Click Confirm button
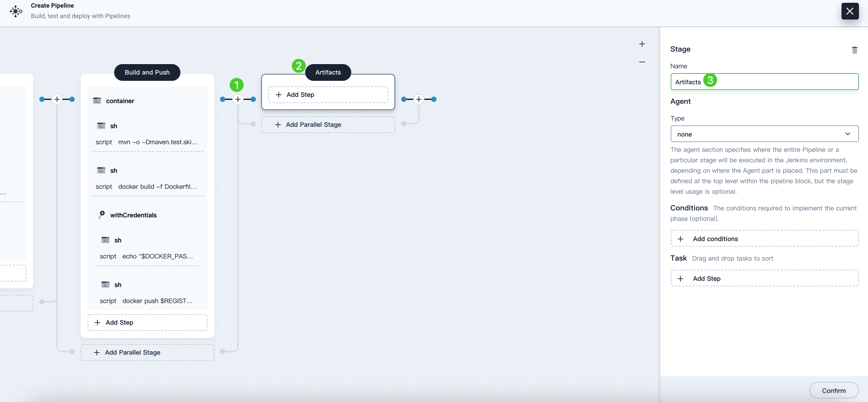The image size is (868, 402). tap(834, 390)
